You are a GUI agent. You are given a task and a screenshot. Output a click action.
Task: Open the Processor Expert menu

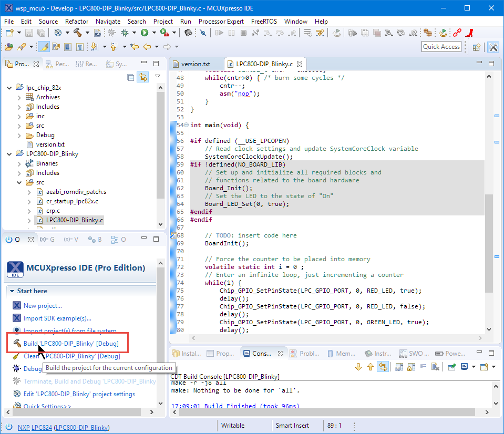click(x=221, y=22)
